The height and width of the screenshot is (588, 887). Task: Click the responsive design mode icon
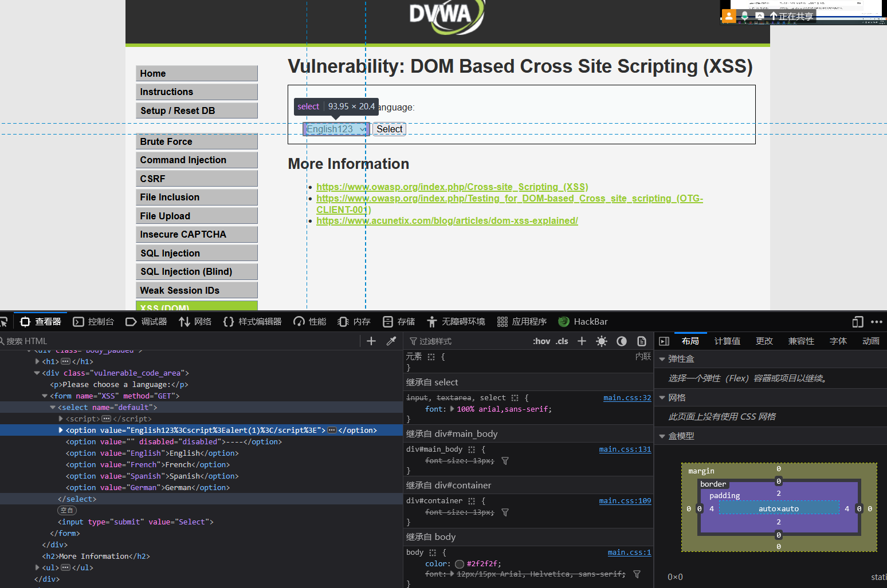click(x=858, y=322)
